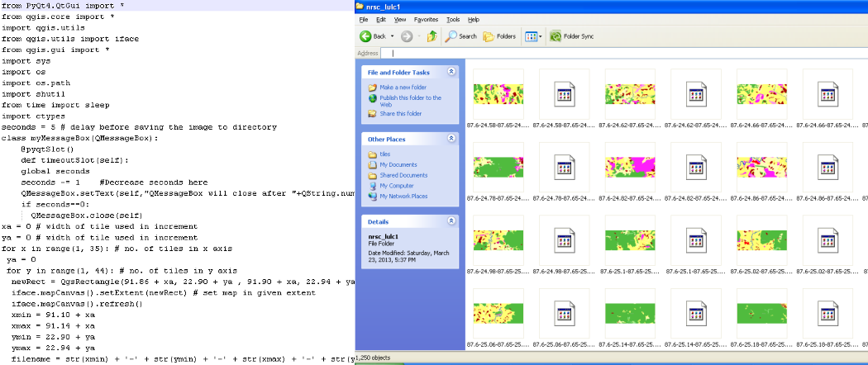This screenshot has height=365, width=868.
Task: Click the Share this folder link
Action: coord(400,114)
